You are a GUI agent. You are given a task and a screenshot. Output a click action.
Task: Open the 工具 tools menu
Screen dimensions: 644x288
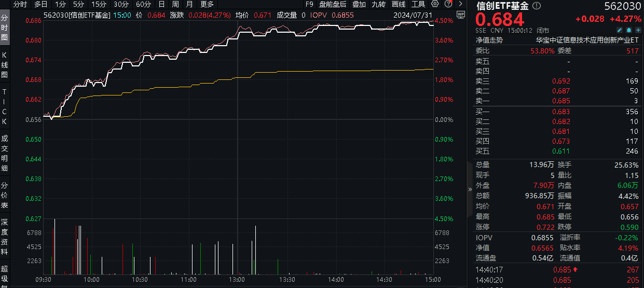click(x=418, y=4)
